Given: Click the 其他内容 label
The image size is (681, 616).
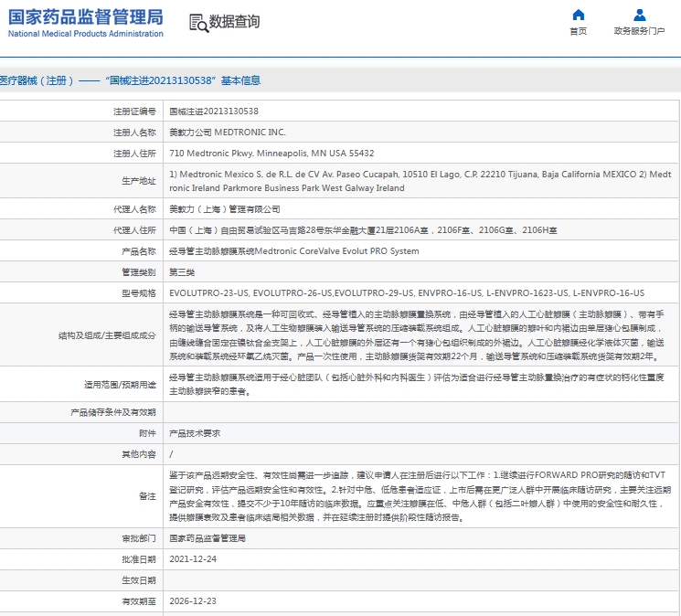Looking at the screenshot, I should pyautogui.click(x=139, y=454).
